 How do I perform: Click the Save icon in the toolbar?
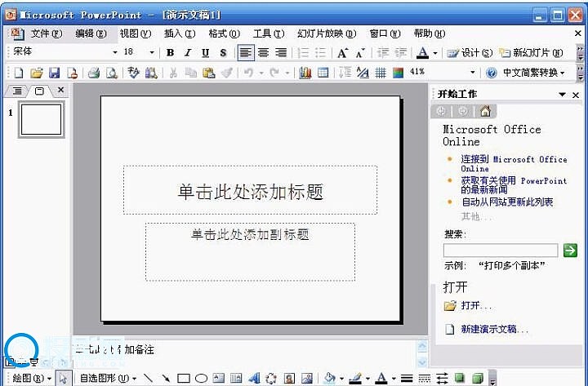(x=55, y=73)
